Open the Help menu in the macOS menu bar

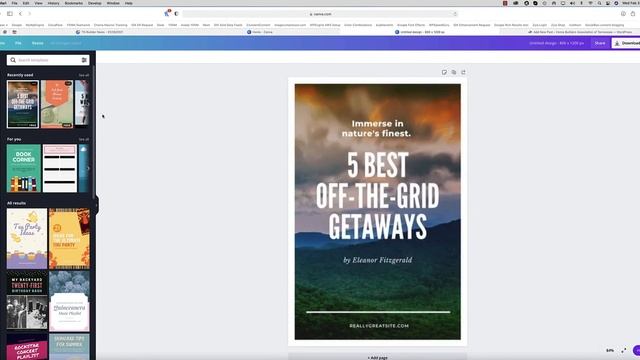point(129,3)
